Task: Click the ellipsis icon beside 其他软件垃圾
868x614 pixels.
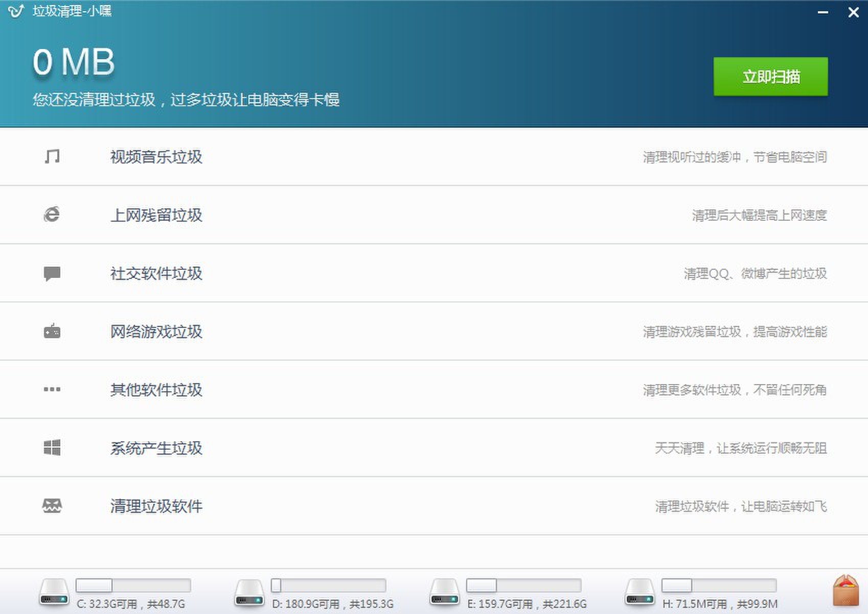Action: (x=53, y=390)
